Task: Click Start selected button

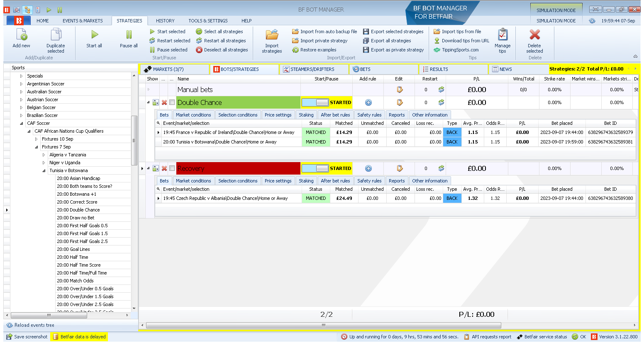Action: point(168,32)
